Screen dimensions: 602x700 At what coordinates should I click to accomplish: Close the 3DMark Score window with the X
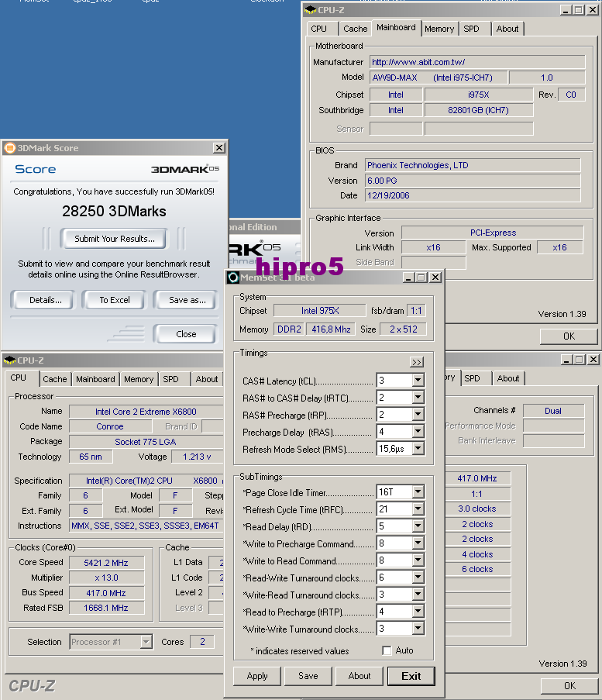click(219, 148)
